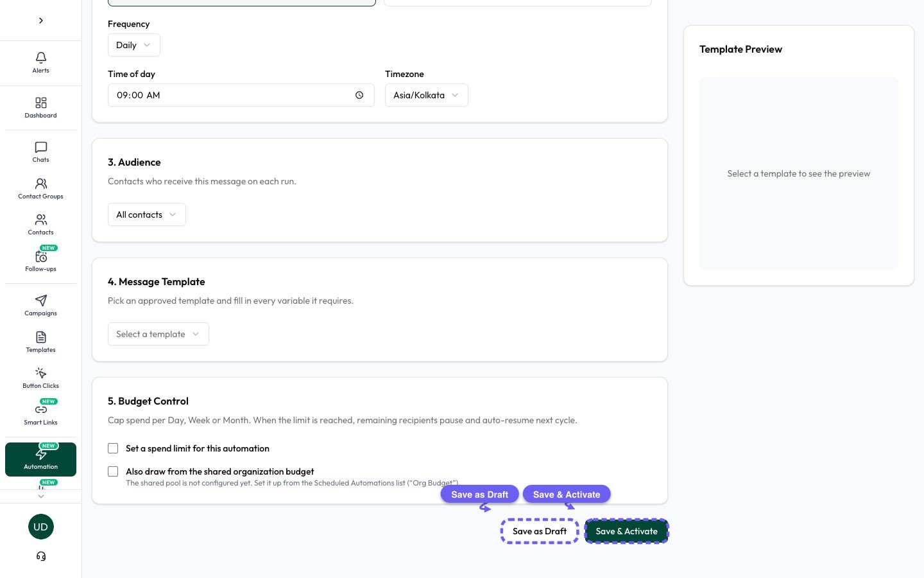
Task: Click the headset support icon
Action: tap(41, 556)
